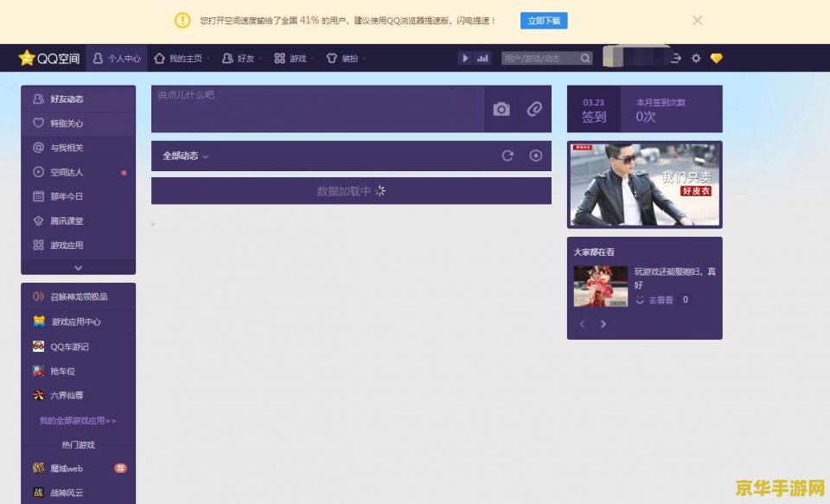Go to previous item in 大家都在看
The height and width of the screenshot is (504, 830).
pyautogui.click(x=582, y=324)
